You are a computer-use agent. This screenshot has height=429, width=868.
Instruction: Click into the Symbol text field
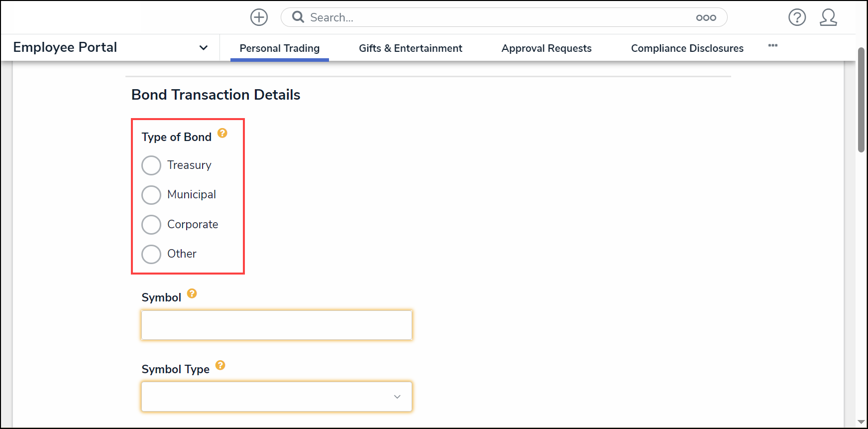pos(277,325)
